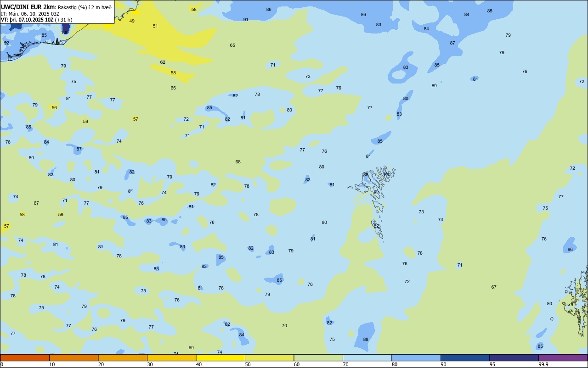This screenshot has height=368, width=588.
Task: Click the '20' legend scale label
Action: (x=101, y=364)
